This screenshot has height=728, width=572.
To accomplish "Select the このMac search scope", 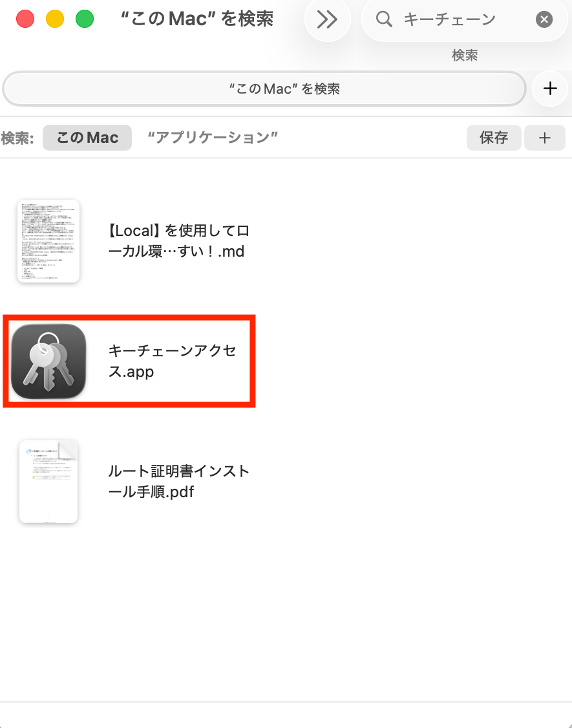I will [x=87, y=138].
